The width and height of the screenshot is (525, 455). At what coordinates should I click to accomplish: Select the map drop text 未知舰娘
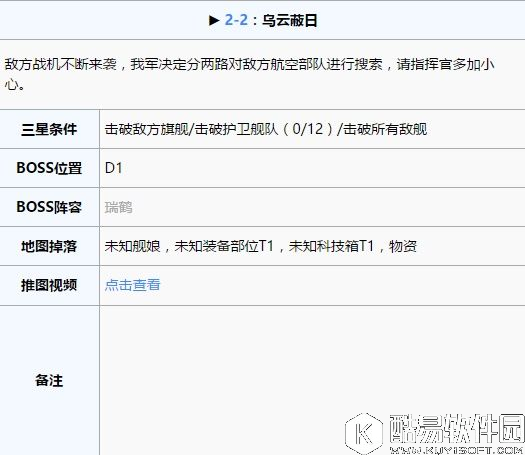point(133,246)
